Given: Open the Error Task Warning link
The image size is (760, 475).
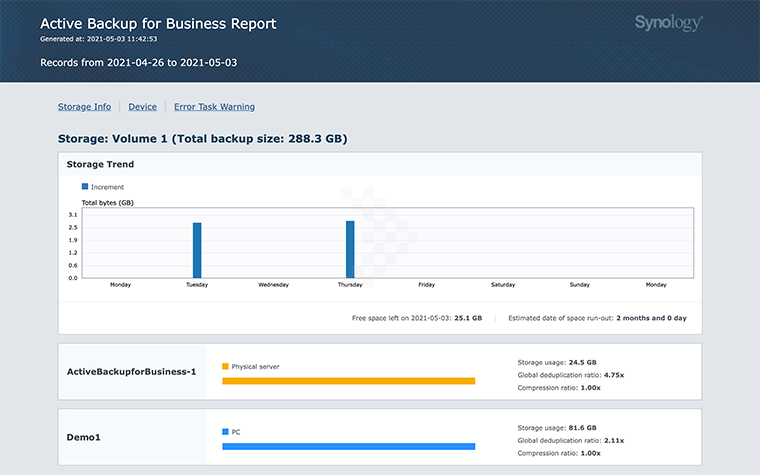Looking at the screenshot, I should [214, 107].
